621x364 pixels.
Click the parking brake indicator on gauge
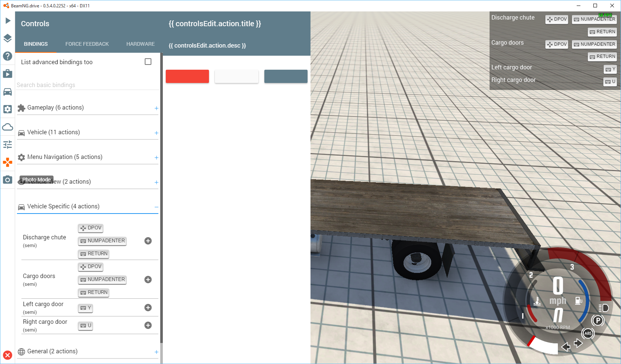598,320
